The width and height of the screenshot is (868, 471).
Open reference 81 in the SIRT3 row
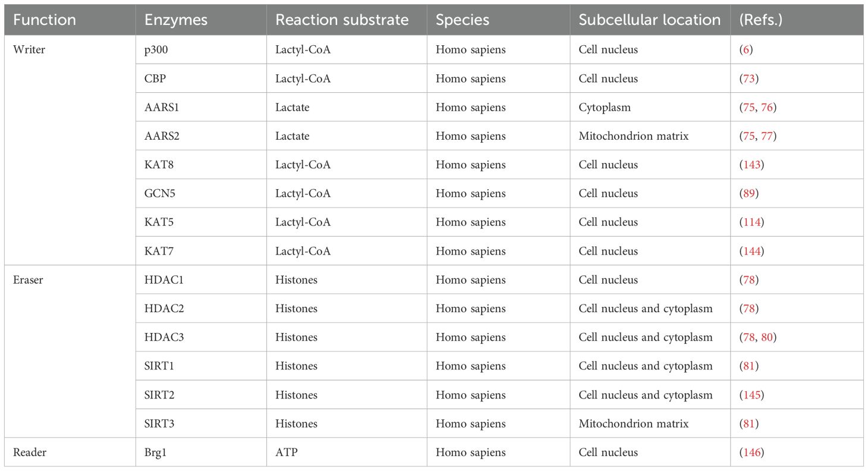(749, 424)
